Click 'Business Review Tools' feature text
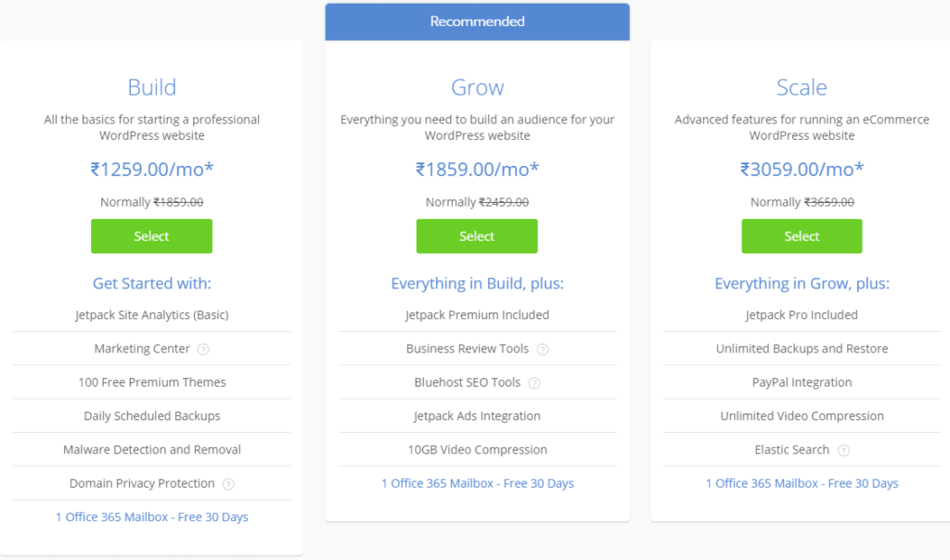 tap(468, 349)
